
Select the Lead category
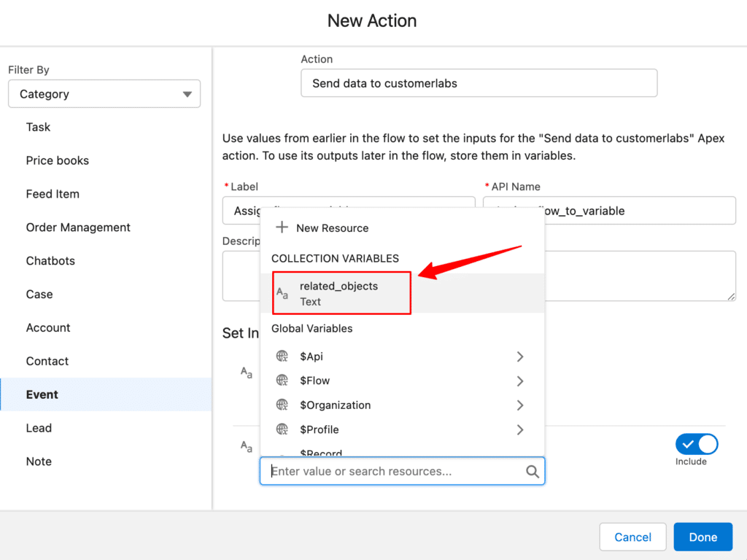106,428
